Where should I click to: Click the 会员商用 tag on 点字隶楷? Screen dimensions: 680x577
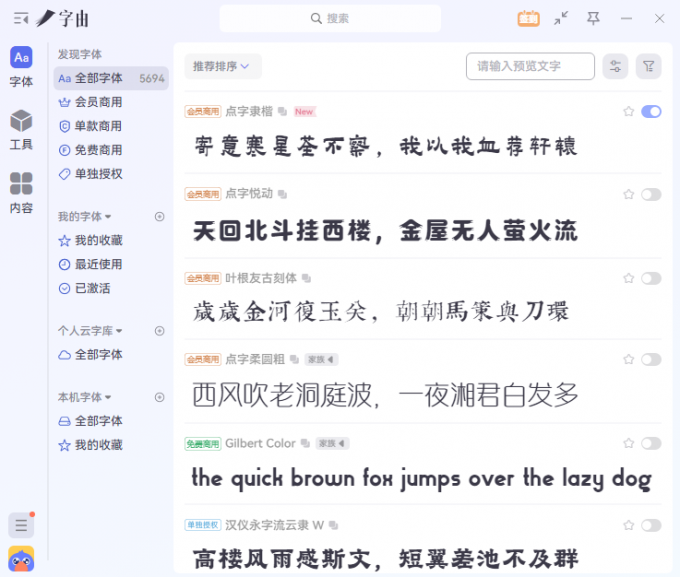pos(203,111)
